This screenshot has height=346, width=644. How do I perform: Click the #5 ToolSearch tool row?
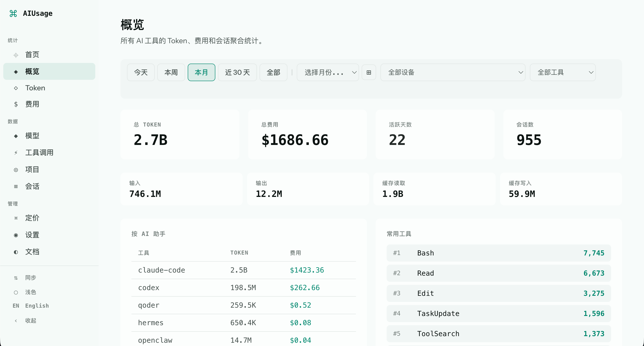click(x=499, y=334)
